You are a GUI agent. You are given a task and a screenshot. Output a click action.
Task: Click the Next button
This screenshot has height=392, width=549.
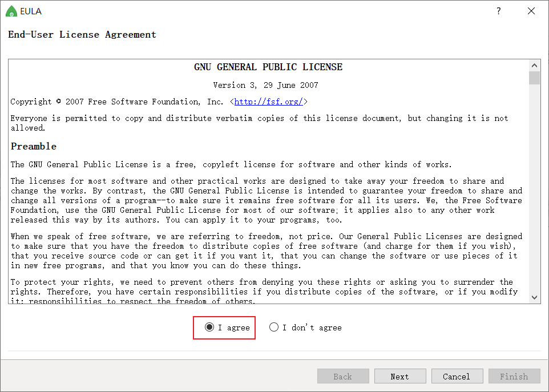[400, 376]
